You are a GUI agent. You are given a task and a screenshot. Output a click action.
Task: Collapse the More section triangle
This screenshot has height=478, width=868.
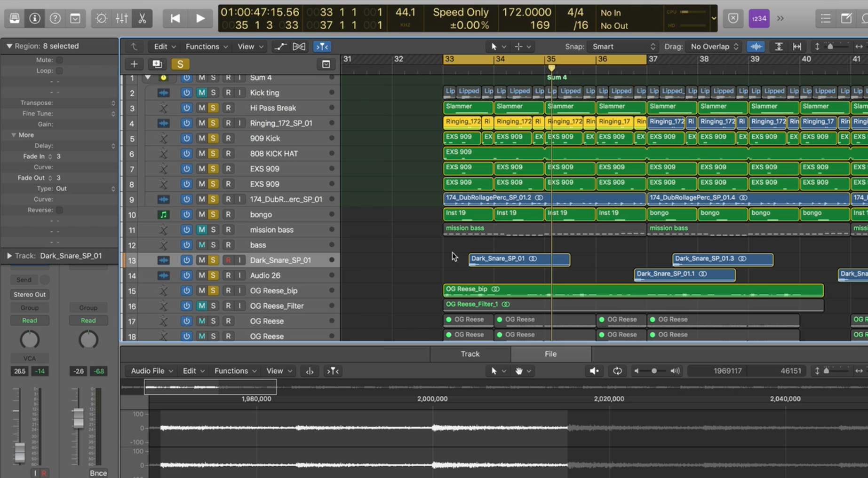(14, 135)
